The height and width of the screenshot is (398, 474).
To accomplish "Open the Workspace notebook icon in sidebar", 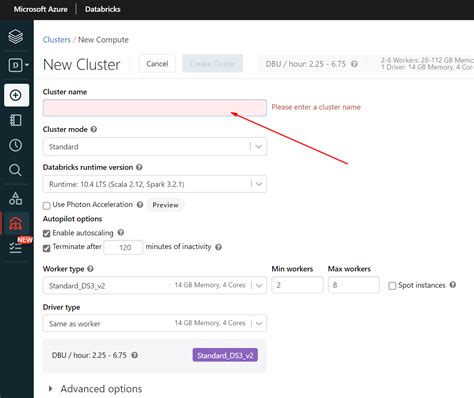I will coord(16,120).
